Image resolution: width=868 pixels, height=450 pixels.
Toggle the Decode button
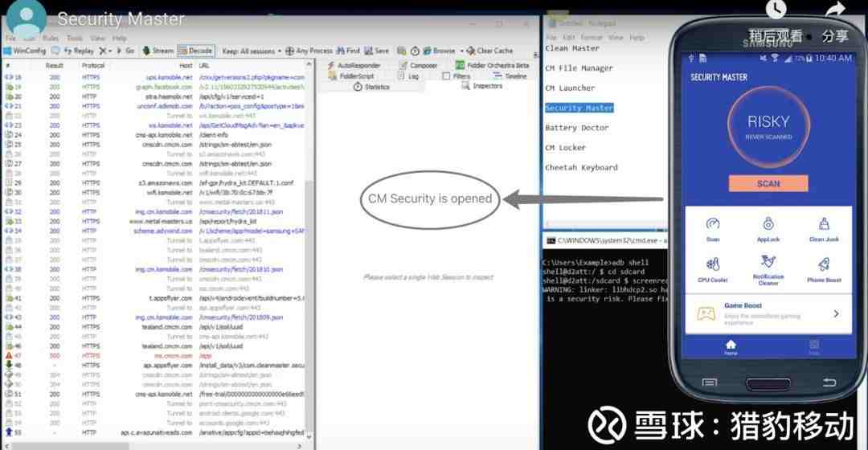coord(196,51)
